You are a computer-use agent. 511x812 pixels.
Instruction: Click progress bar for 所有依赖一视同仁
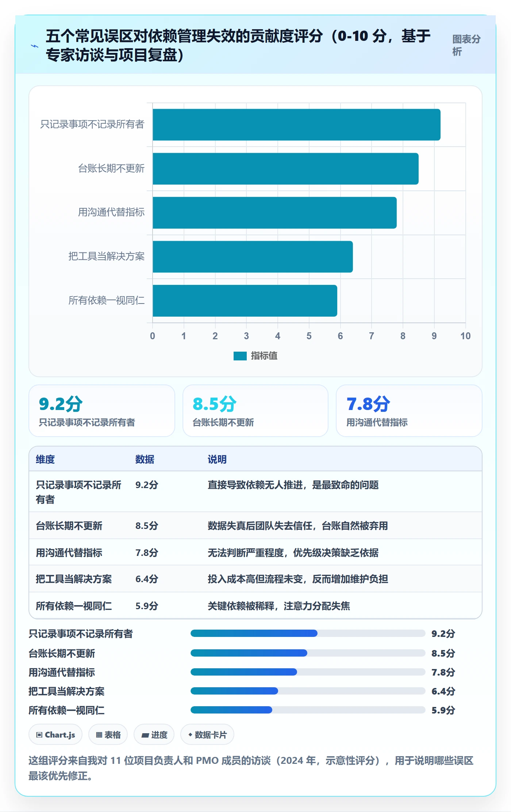(x=308, y=710)
